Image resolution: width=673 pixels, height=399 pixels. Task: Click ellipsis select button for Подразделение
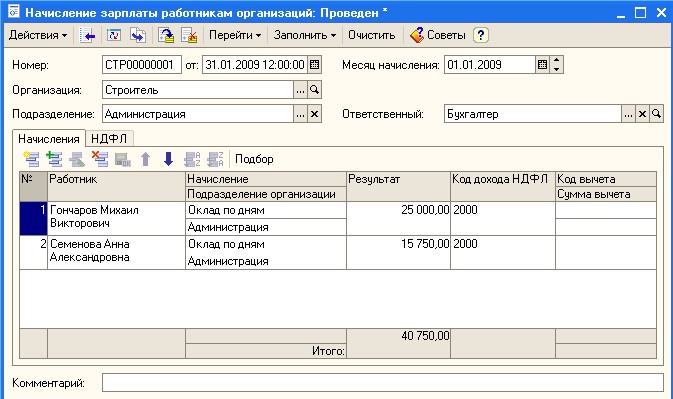300,114
